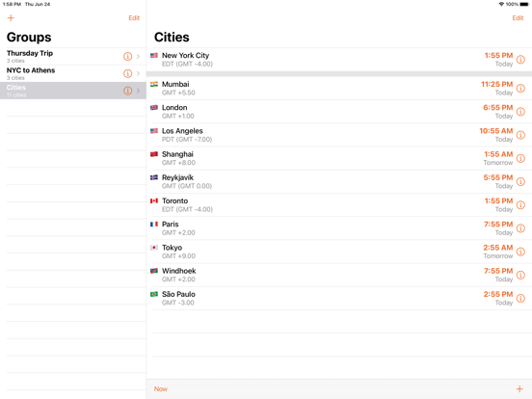Tap Los Angeles 10:55 AM time
The height and width of the screenshot is (399, 532).
click(x=496, y=131)
